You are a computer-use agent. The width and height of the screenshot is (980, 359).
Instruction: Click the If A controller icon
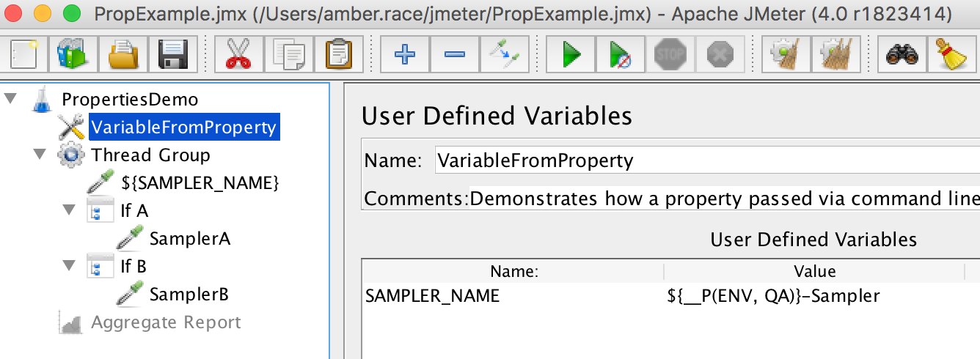pos(100,211)
